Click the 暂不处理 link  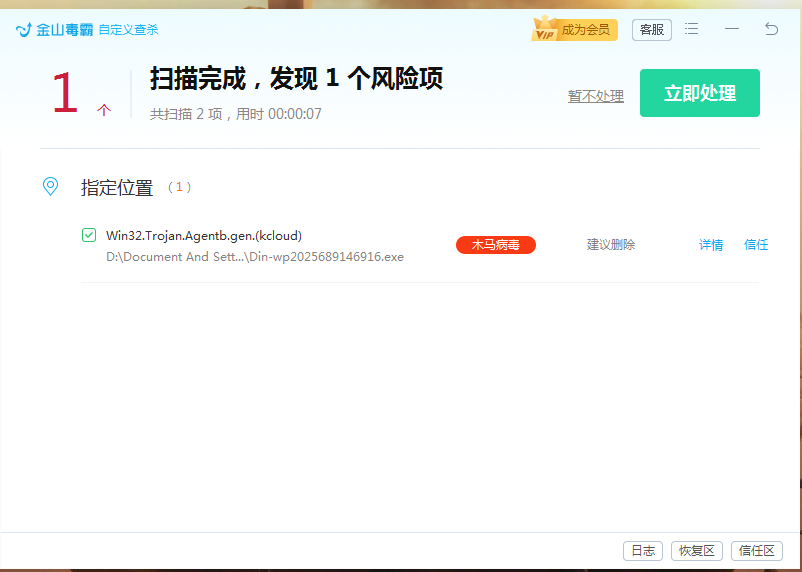pos(596,96)
